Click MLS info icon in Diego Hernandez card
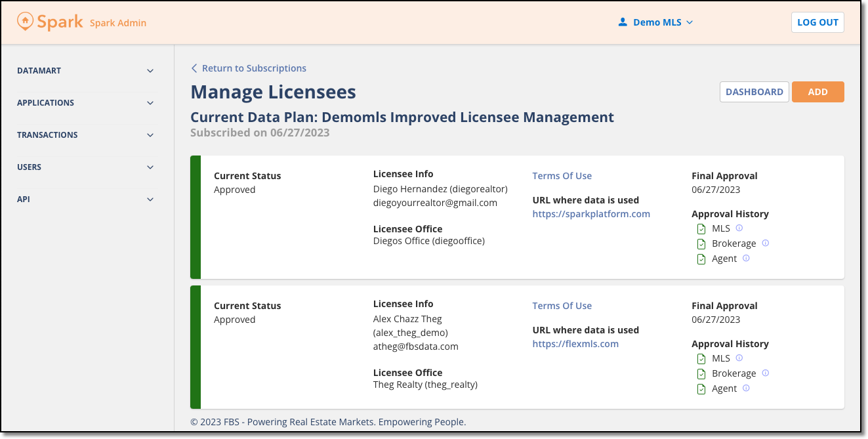Viewport: 868px width, 439px height. 739,228
